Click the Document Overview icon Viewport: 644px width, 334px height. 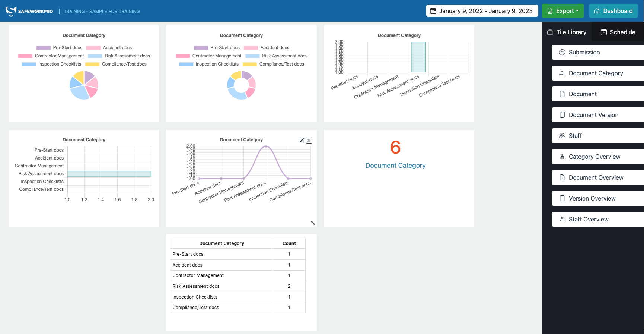coord(562,177)
